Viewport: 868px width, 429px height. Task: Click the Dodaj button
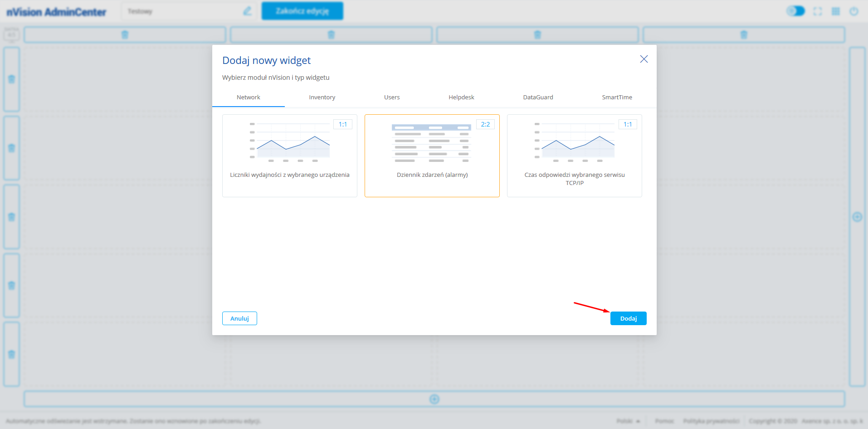click(x=628, y=318)
